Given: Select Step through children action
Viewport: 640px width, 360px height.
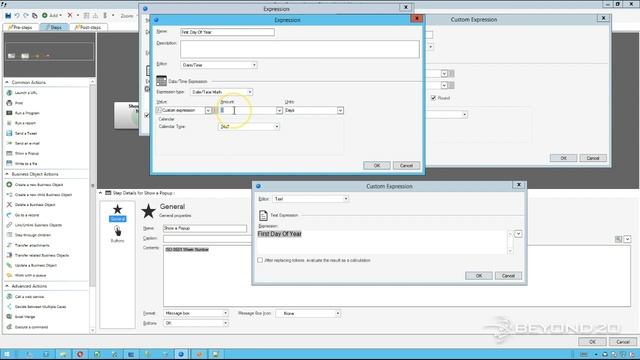Looking at the screenshot, I should coord(33,236).
